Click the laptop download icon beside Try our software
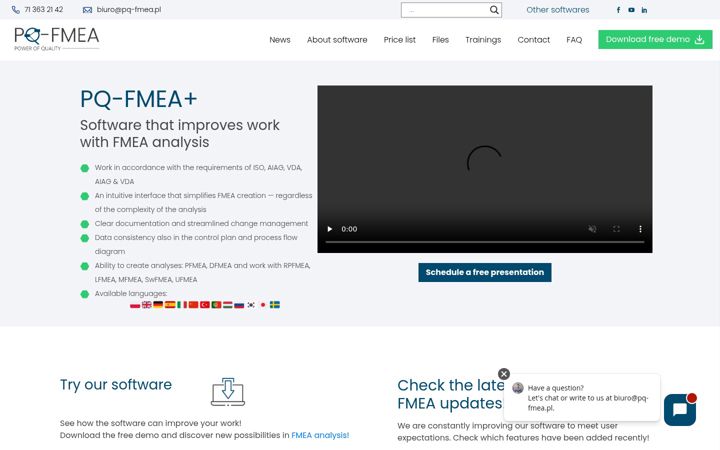Image resolution: width=720 pixels, height=450 pixels. pos(228,392)
